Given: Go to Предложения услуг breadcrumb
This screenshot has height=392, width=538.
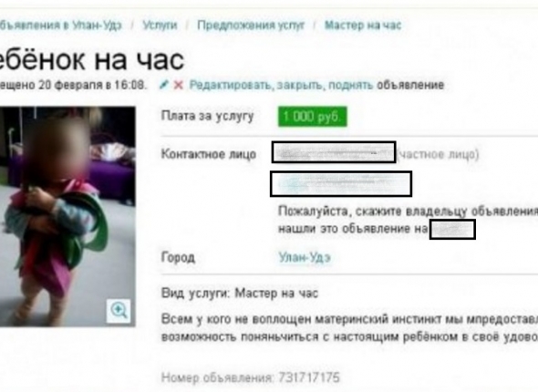Looking at the screenshot, I should 251,26.
